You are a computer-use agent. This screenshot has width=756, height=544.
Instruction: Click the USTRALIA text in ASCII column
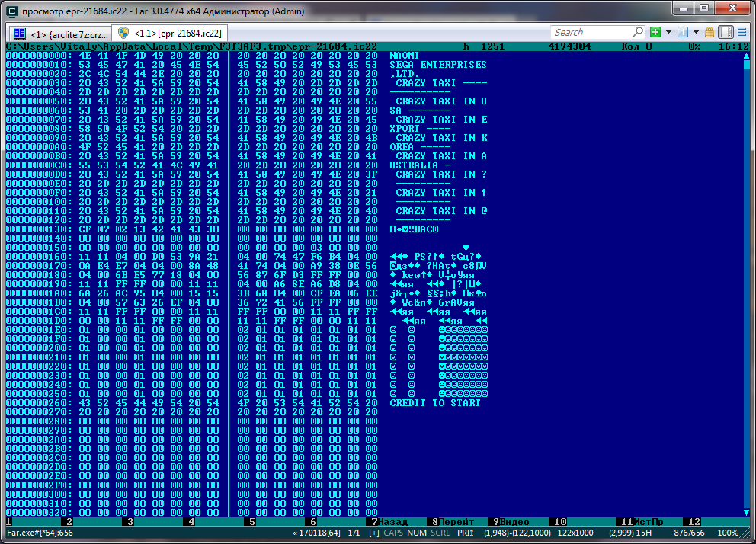[x=414, y=165]
